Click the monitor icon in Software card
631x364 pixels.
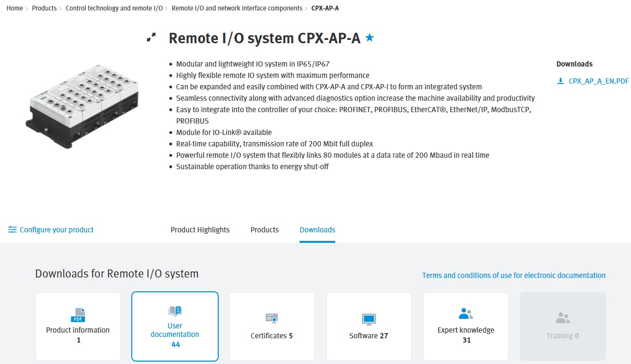pos(369,319)
